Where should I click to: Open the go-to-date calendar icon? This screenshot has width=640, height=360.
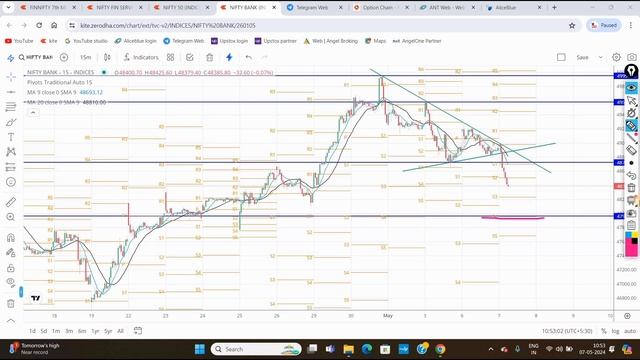138,331
